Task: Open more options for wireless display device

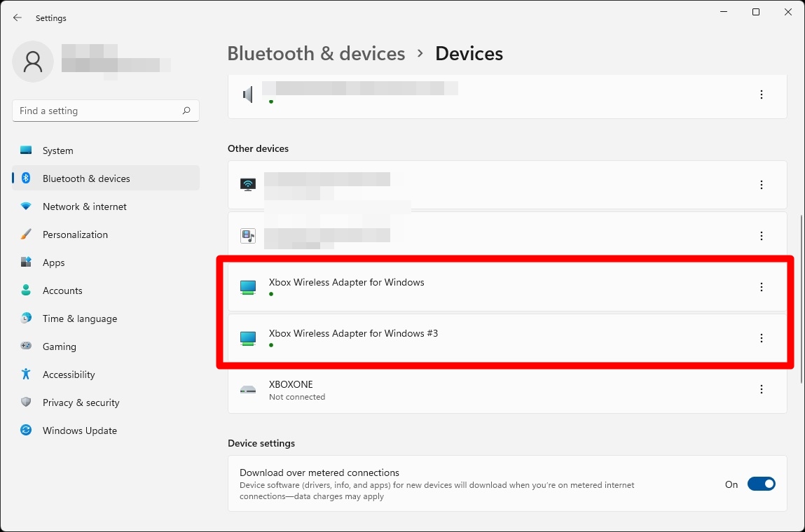Action: (x=762, y=185)
